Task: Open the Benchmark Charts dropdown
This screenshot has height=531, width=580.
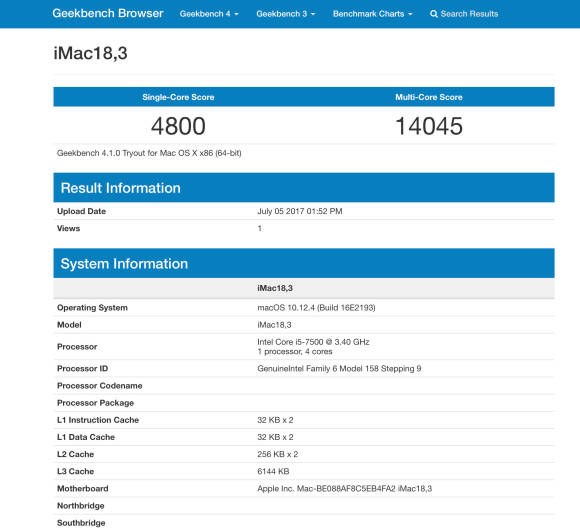Action: [x=372, y=14]
